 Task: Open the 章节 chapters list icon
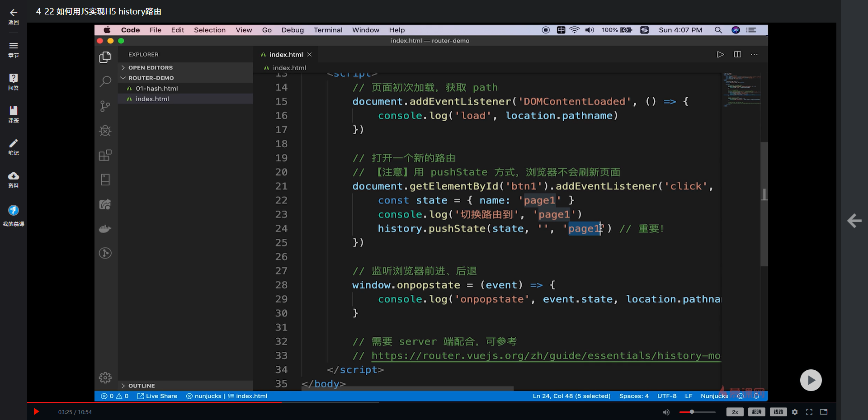14,46
